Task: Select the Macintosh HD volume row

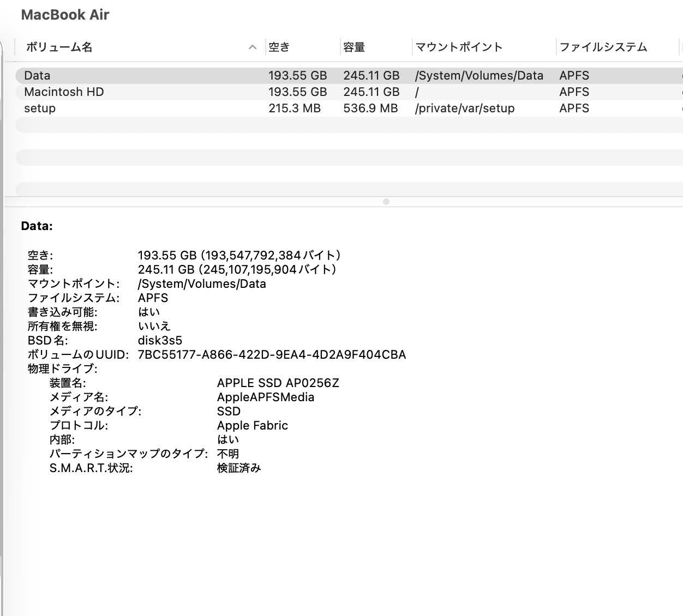Action: tap(63, 92)
